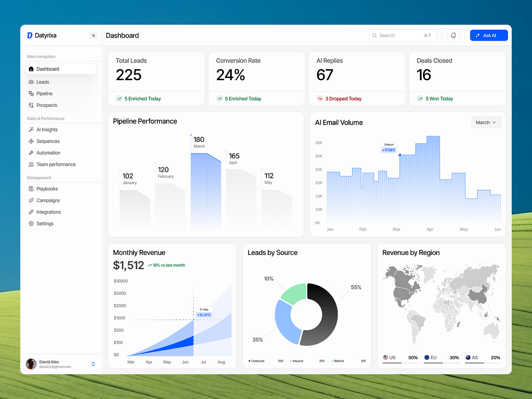Click the Datyrixa logo icon
This screenshot has width=532, height=399.
30,35
